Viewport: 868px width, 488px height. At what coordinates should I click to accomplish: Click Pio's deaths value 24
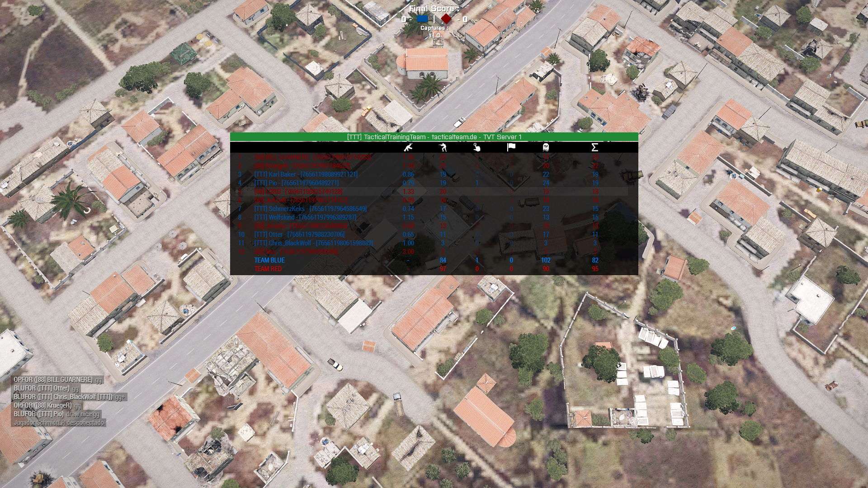click(546, 183)
